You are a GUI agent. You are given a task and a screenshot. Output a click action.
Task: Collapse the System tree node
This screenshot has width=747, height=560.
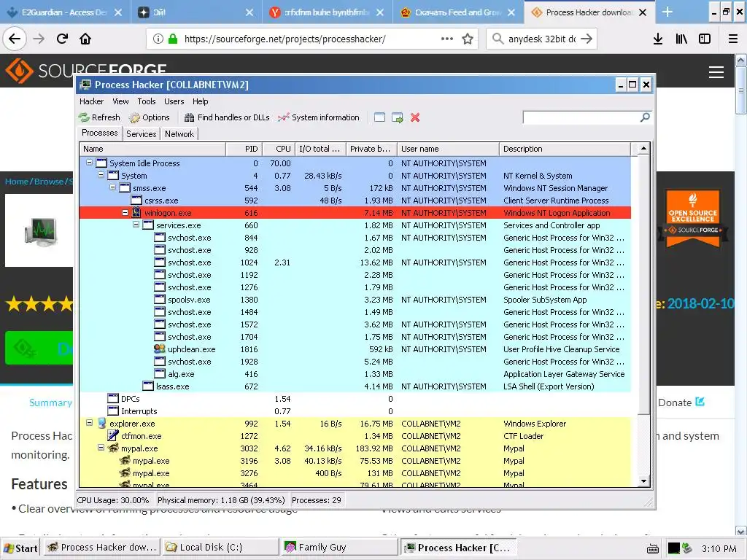pos(101,175)
